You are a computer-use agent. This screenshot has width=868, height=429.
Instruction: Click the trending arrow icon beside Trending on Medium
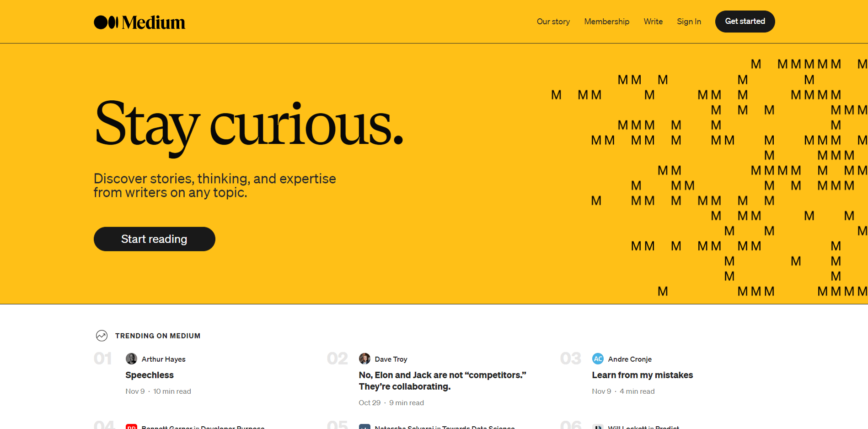pyautogui.click(x=102, y=336)
